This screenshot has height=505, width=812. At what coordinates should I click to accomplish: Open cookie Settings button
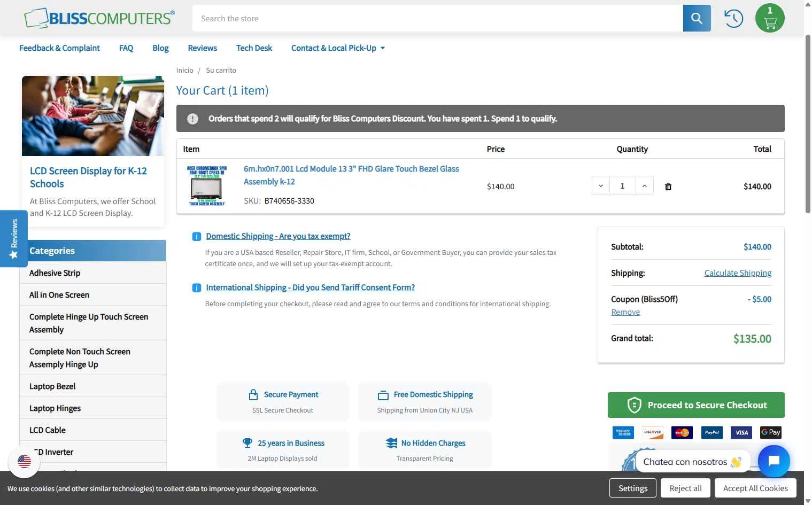pyautogui.click(x=633, y=488)
